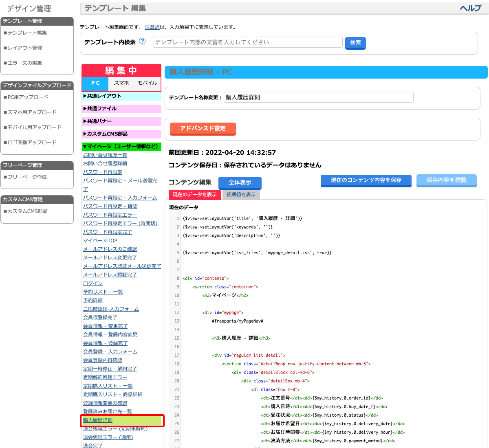Open the マイページTOP template link

point(100,241)
